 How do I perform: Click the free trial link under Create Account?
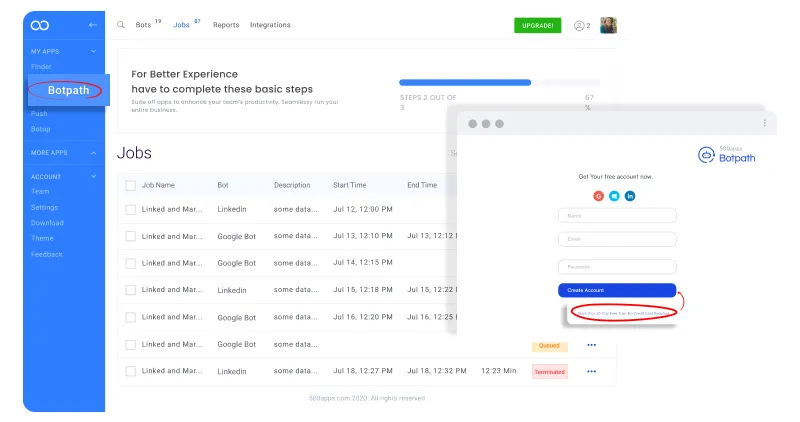click(x=623, y=313)
